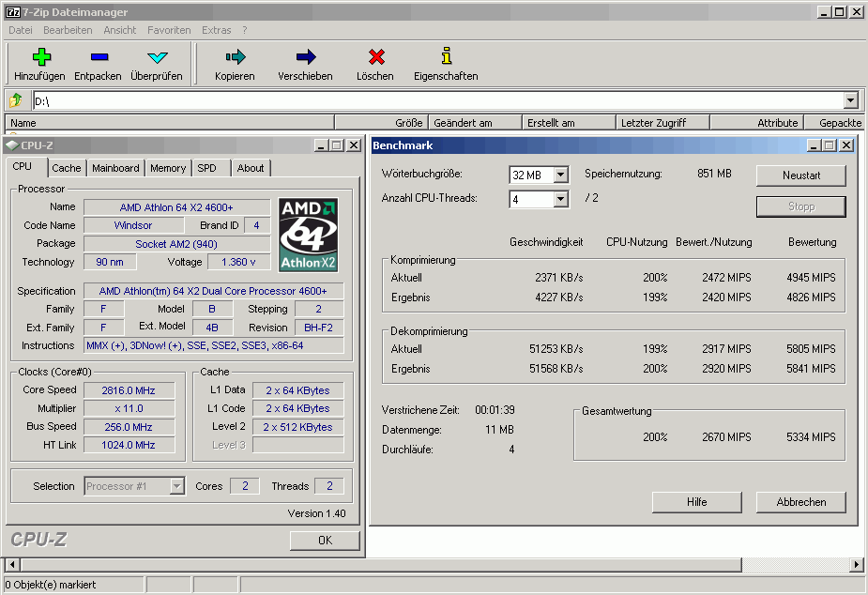Click the Hilfe button
868x595 pixels.
pos(697,502)
